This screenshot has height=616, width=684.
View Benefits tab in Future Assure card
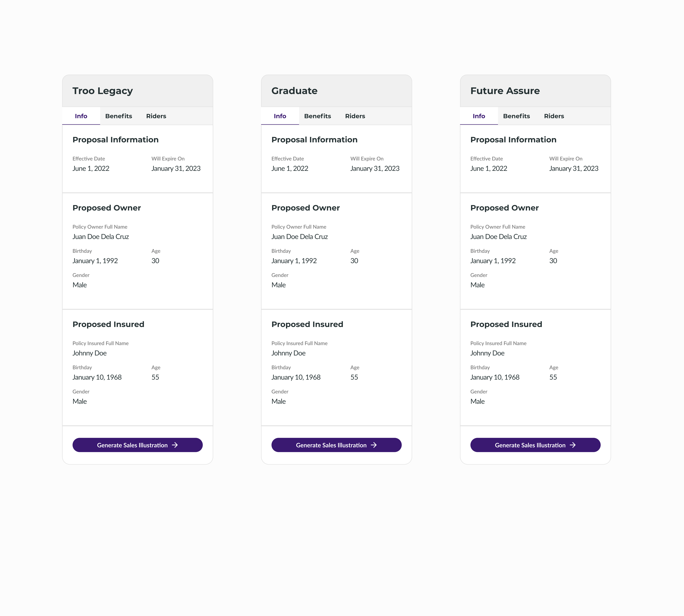[516, 116]
